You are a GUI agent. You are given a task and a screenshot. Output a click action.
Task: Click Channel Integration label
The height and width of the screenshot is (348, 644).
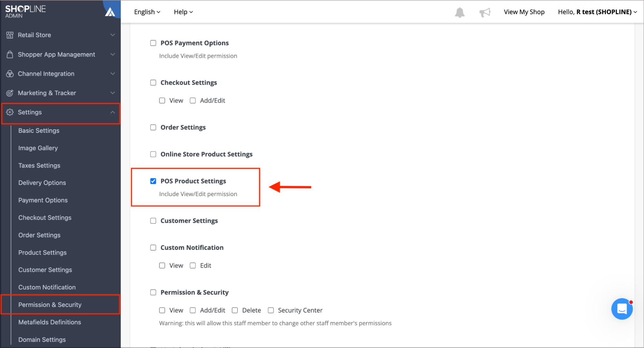click(46, 74)
